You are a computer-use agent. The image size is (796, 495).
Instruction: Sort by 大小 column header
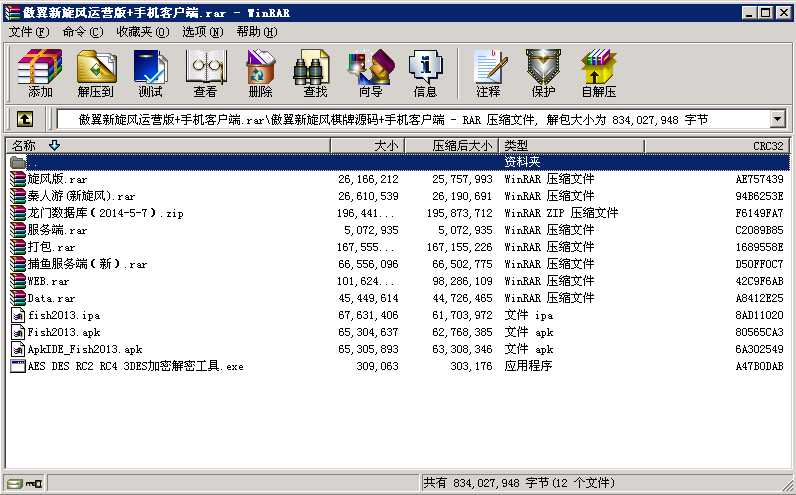pos(367,146)
